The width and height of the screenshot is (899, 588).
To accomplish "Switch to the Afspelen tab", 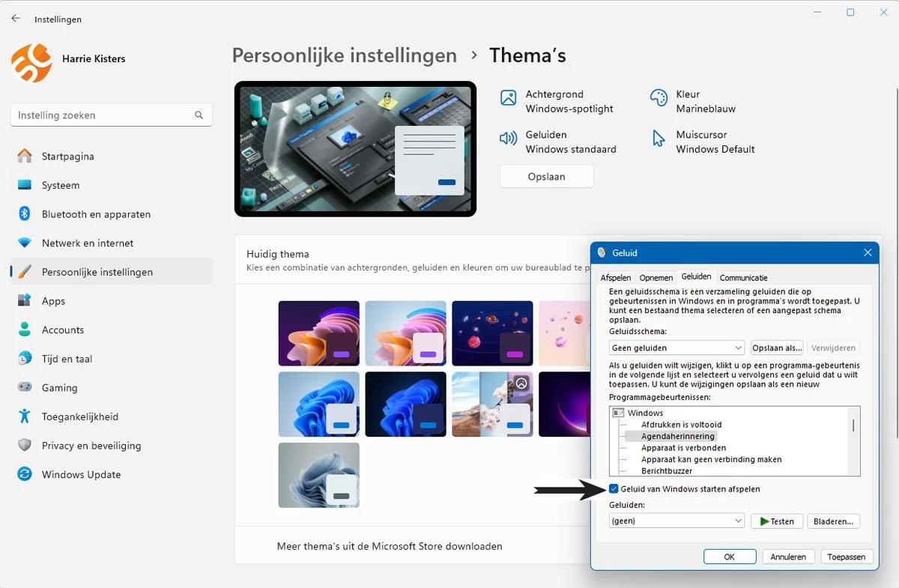I will pos(616,278).
